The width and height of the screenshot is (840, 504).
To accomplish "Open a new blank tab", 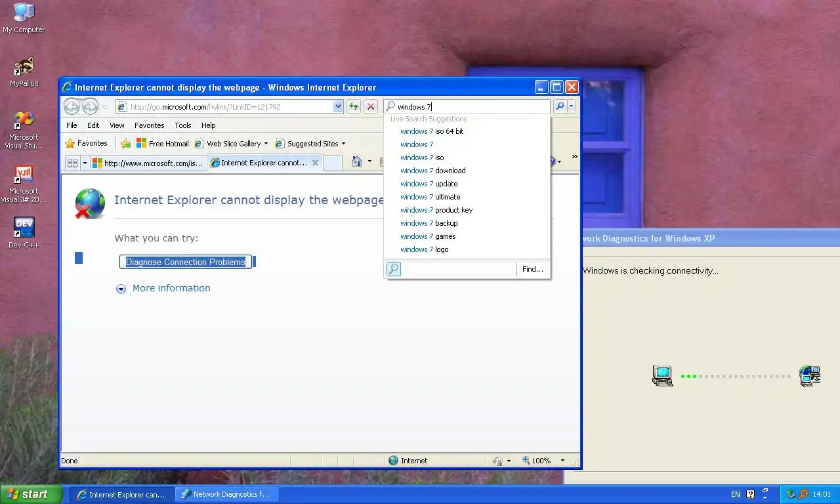I will [x=333, y=163].
